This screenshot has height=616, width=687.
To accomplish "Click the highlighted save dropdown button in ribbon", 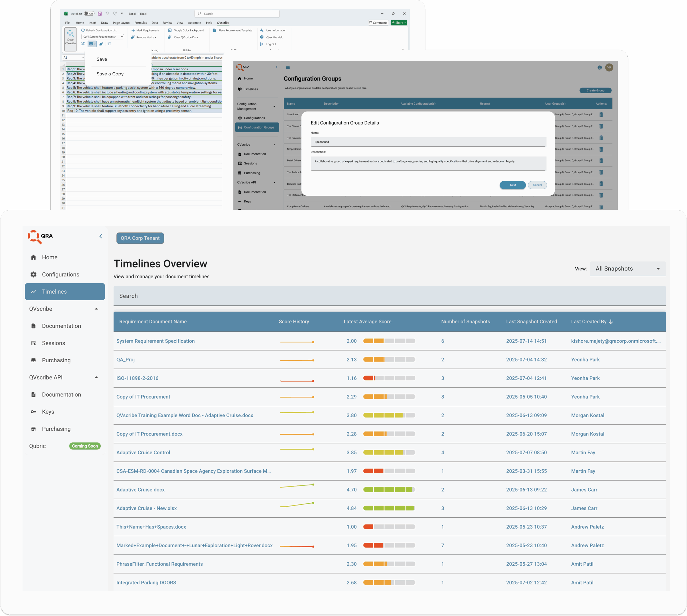I will [x=92, y=44].
